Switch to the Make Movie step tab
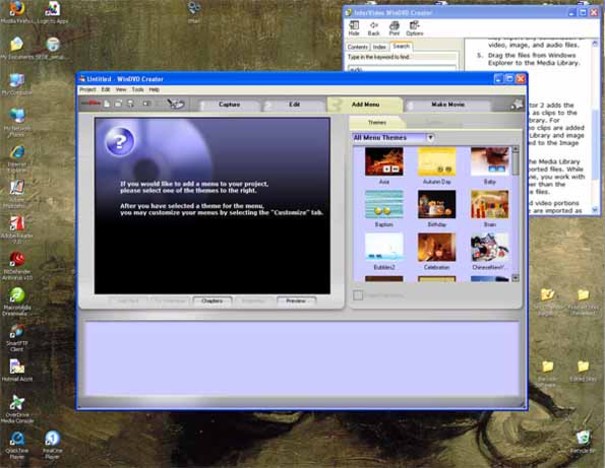 [448, 105]
